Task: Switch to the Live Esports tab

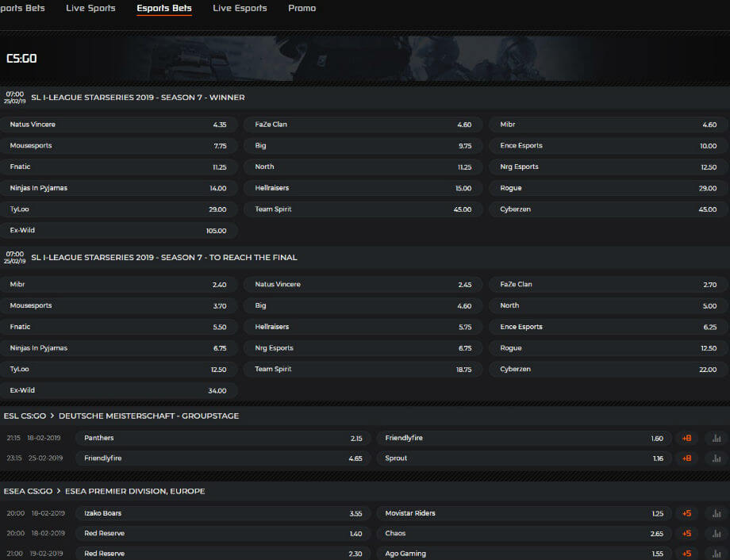Action: click(x=240, y=9)
